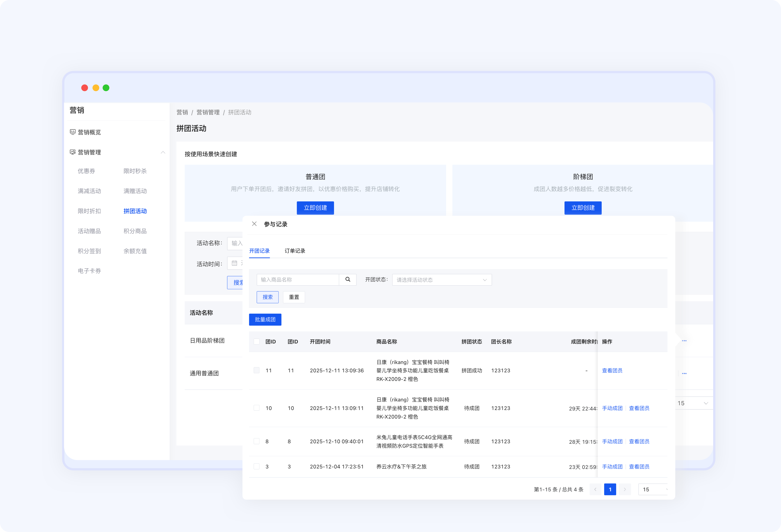Collapse the 营销管理 menu chevron
781x532 pixels.
click(163, 153)
